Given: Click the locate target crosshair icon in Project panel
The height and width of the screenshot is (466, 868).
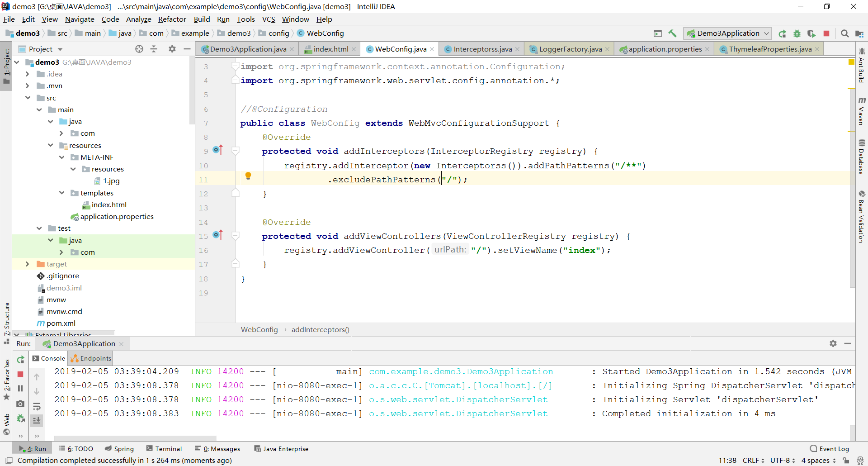Looking at the screenshot, I should [x=139, y=49].
